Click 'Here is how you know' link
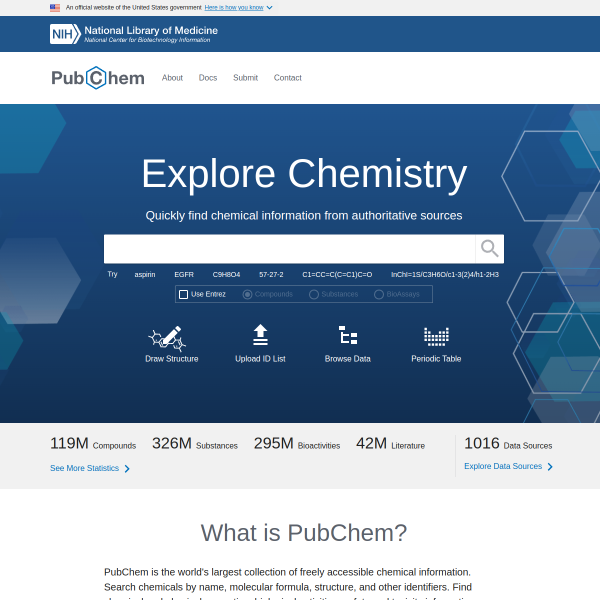 coord(234,8)
